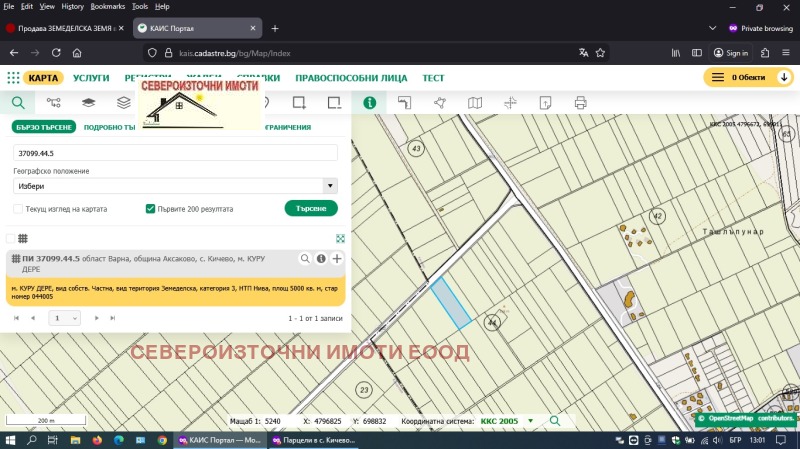
Task: Click the magnifier search tool icon
Action: coord(17,102)
